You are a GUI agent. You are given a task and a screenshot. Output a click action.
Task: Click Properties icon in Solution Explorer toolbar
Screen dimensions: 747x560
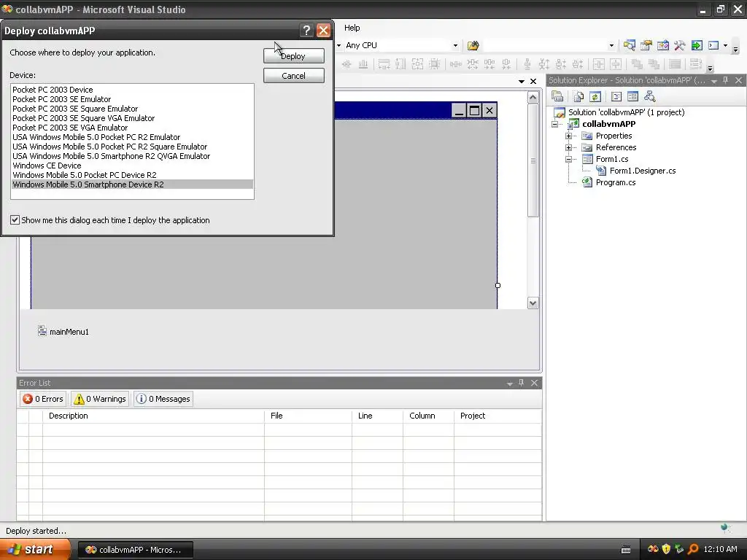[x=557, y=97]
